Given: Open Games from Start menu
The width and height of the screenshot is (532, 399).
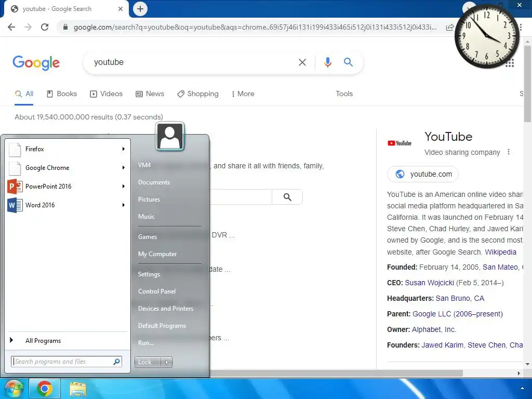Looking at the screenshot, I should point(147,237).
